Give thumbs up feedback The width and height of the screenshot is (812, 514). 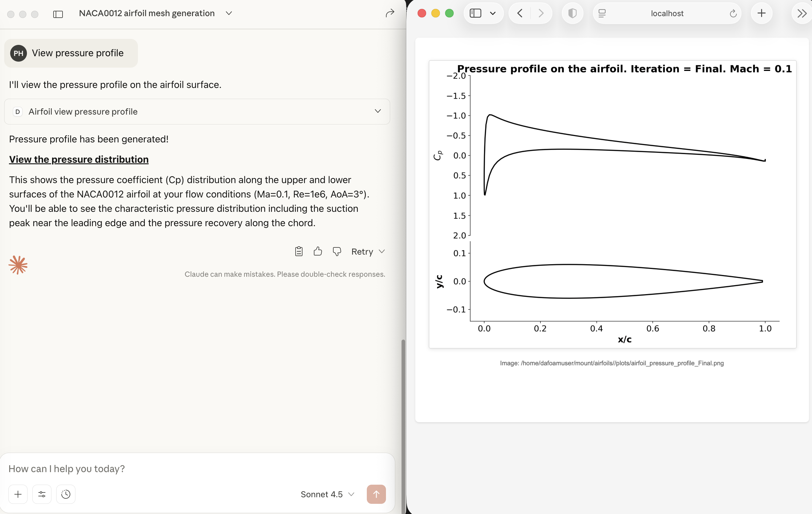click(x=318, y=251)
